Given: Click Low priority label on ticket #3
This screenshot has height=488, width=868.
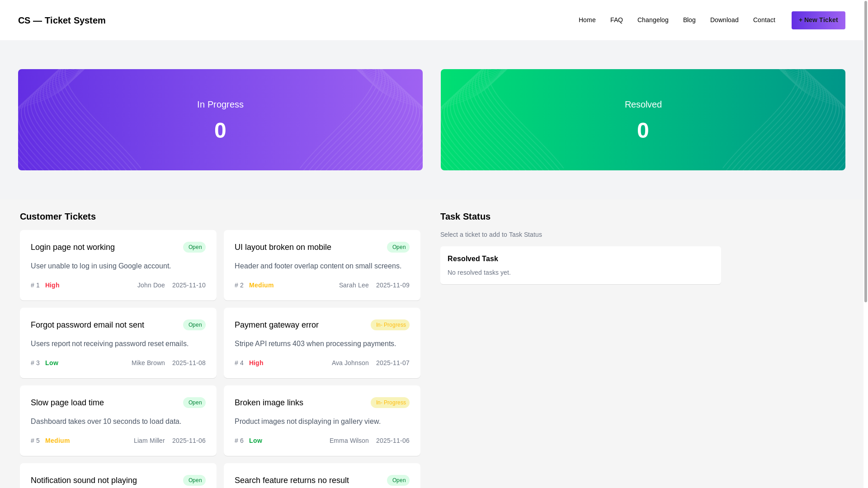Looking at the screenshot, I should tap(52, 363).
